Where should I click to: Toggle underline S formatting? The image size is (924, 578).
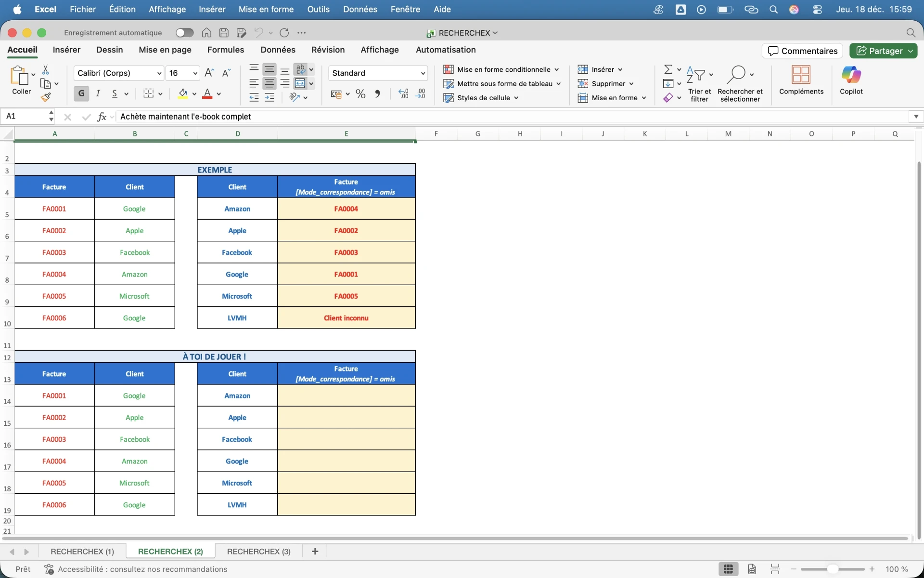click(x=115, y=93)
